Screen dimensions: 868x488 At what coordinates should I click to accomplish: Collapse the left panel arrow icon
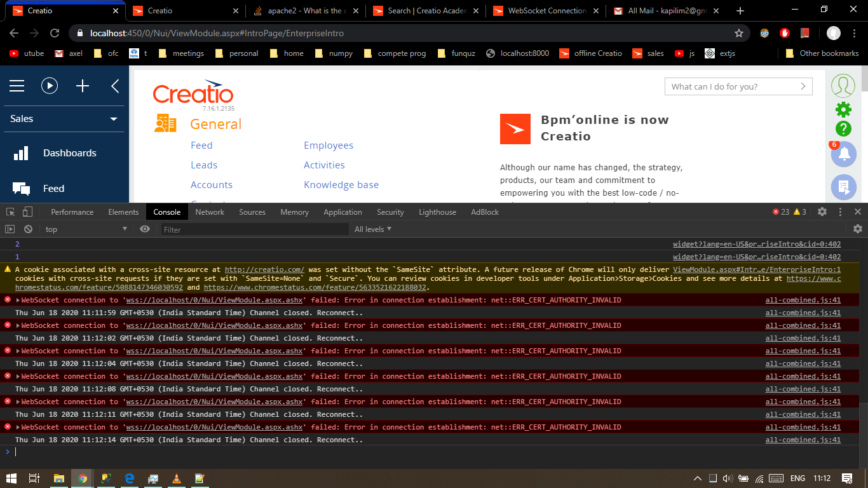pyautogui.click(x=115, y=86)
